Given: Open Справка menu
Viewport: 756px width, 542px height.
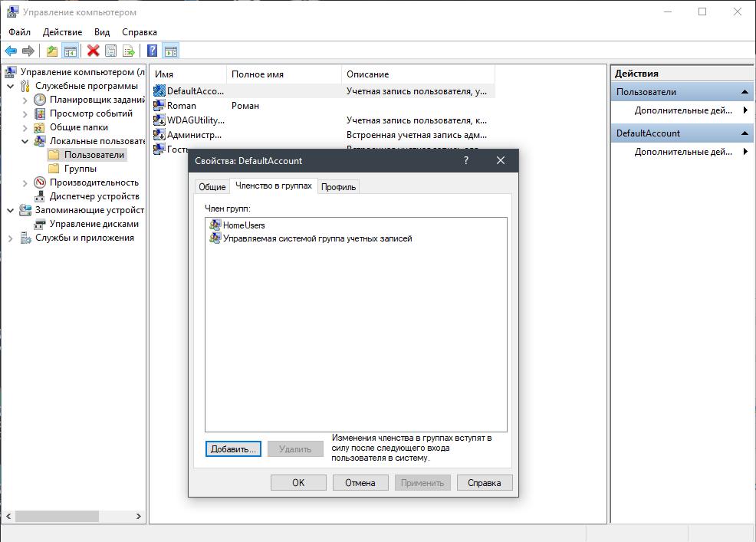Looking at the screenshot, I should point(140,32).
